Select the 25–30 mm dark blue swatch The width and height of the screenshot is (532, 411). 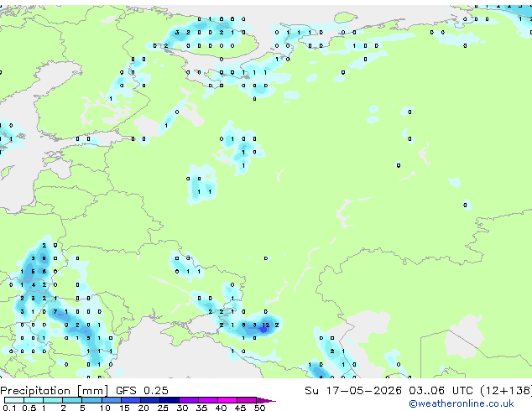click(170, 400)
